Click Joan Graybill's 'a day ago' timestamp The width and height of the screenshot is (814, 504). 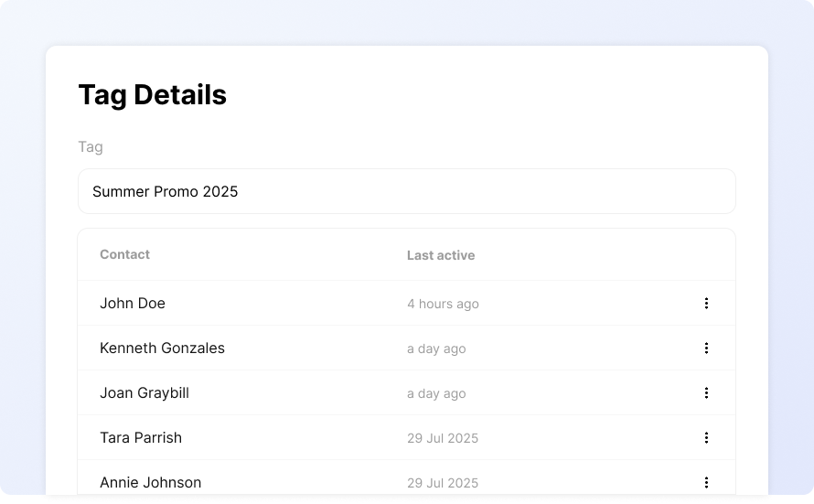click(x=436, y=393)
